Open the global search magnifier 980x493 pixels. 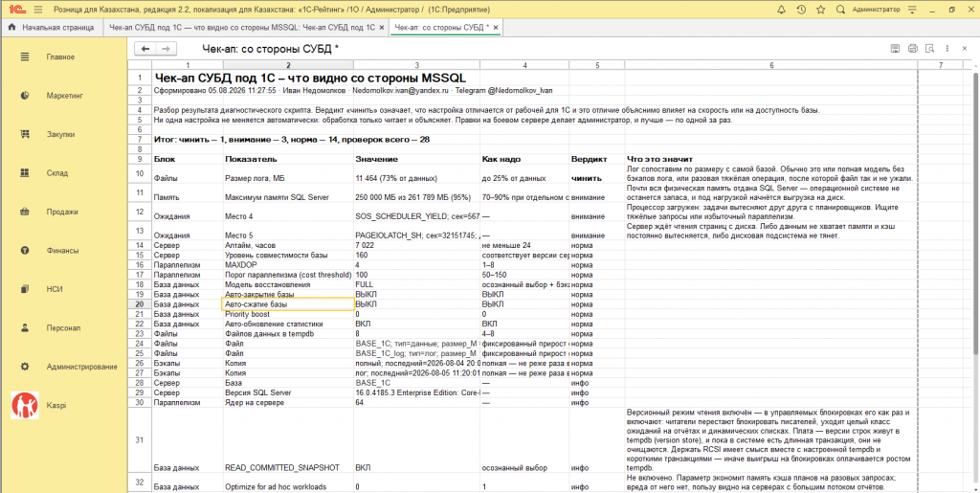pos(840,10)
